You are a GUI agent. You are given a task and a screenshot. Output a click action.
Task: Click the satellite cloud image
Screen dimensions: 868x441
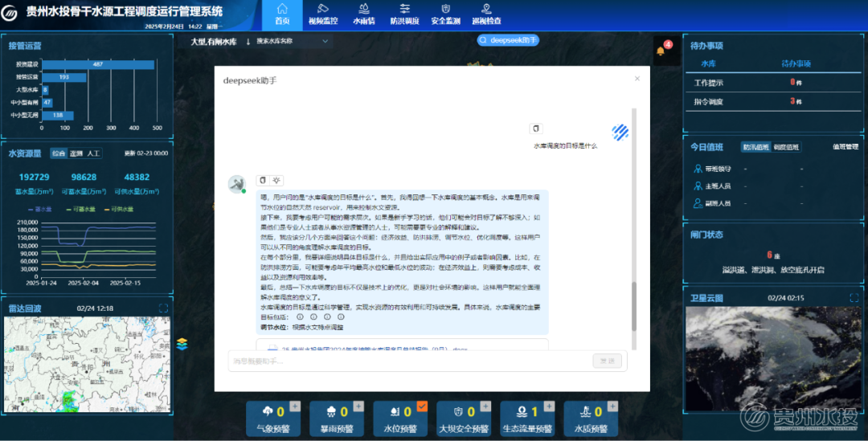click(773, 358)
